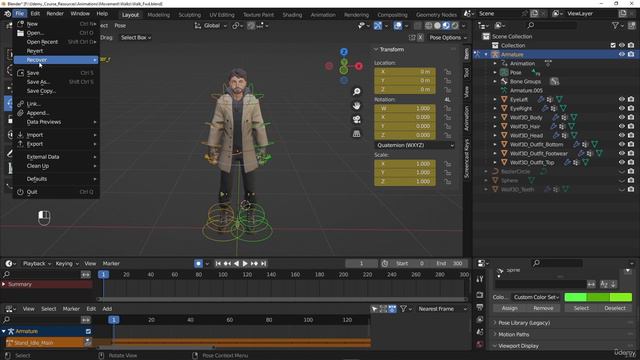The image size is (640, 360).
Task: Open Quaternion (WXYZ) rotation mode dropdown
Action: click(x=415, y=145)
